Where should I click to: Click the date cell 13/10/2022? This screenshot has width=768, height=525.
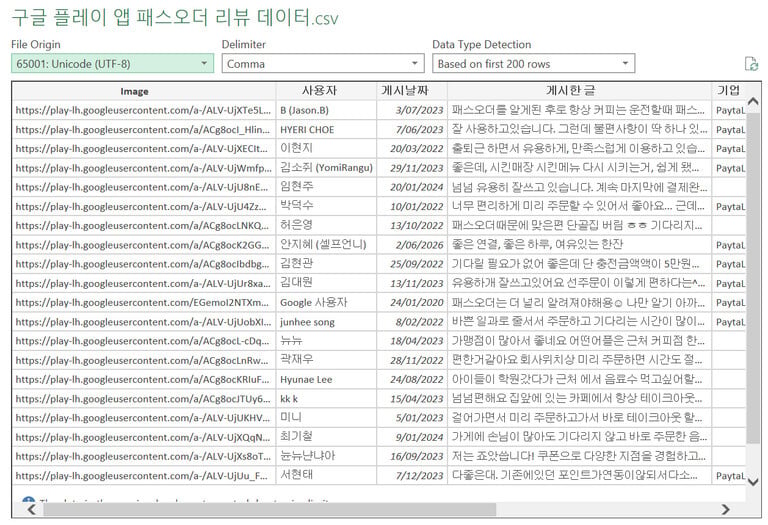[412, 226]
